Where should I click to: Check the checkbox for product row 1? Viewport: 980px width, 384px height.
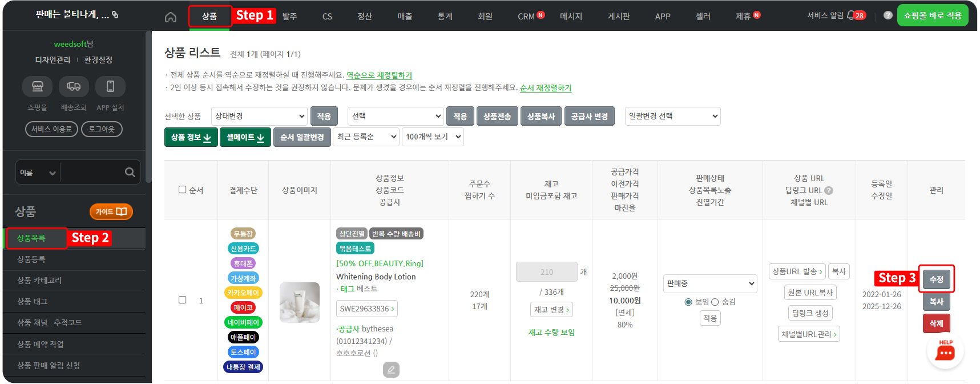pos(183,300)
